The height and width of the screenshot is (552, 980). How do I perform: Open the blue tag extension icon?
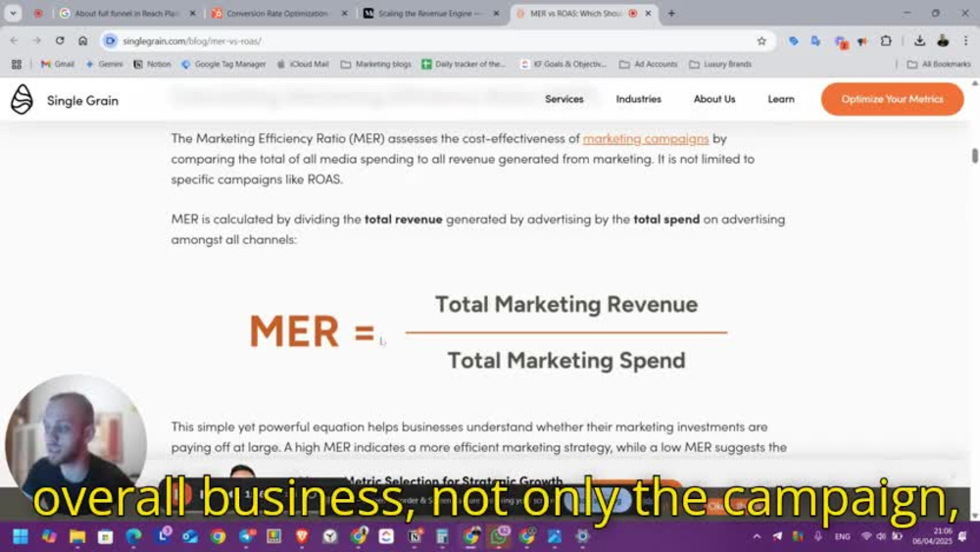tap(794, 40)
